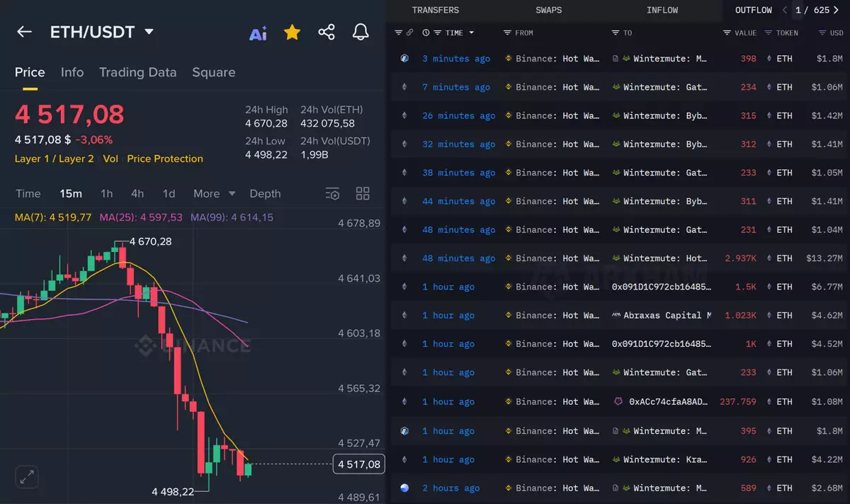Click the grid layout icon above chart
This screenshot has width=850, height=504.
coord(363,194)
